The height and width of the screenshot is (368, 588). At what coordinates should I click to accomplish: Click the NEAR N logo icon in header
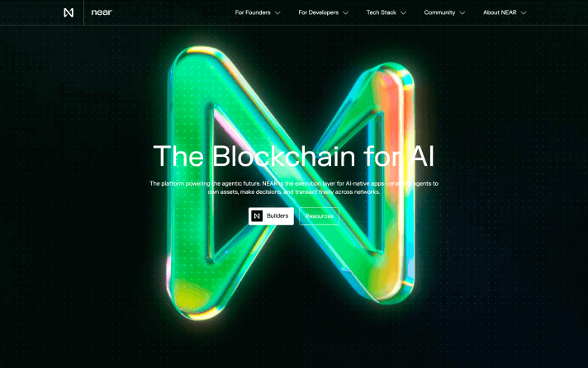pyautogui.click(x=69, y=12)
